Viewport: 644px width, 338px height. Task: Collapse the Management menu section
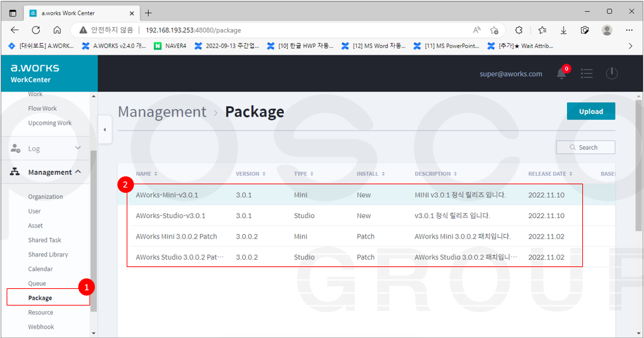tap(78, 172)
